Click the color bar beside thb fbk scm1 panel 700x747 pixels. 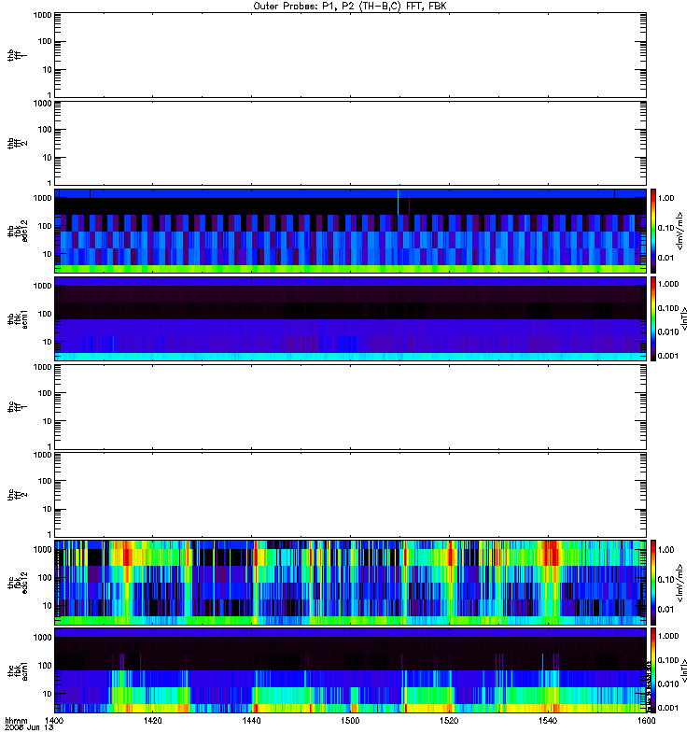click(653, 318)
